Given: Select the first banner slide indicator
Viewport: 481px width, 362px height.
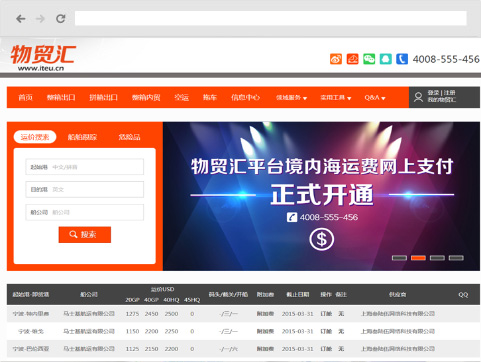Looking at the screenshot, I should click(399, 258).
